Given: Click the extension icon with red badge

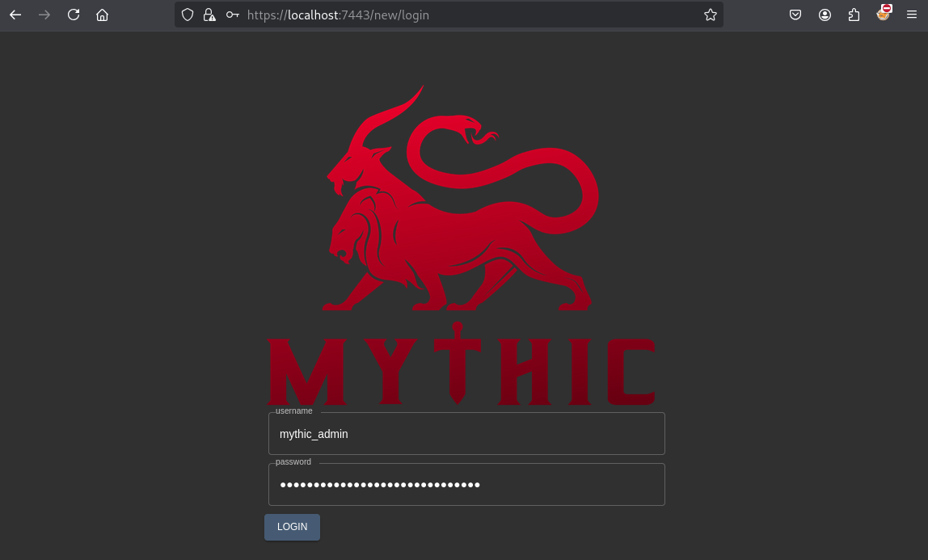Looking at the screenshot, I should point(883,13).
